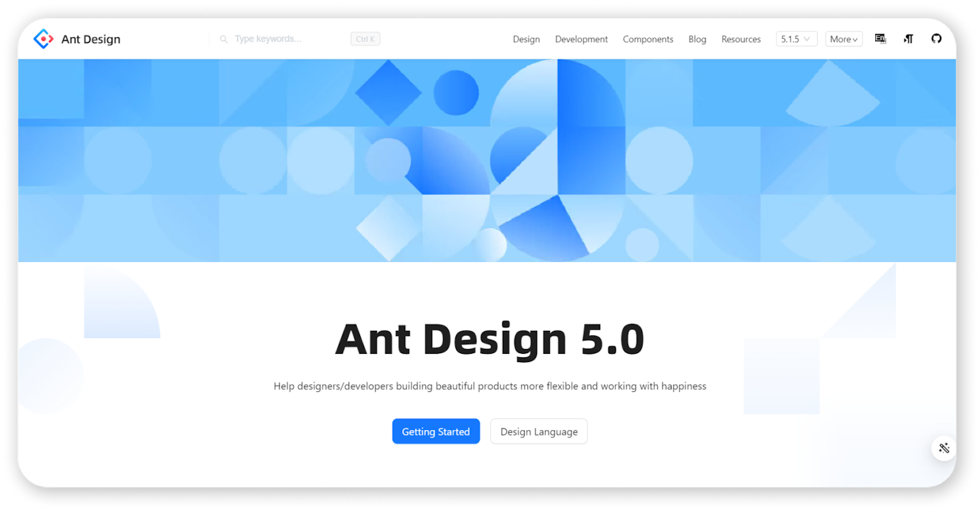
Task: Open the Components menu item
Action: (x=648, y=39)
